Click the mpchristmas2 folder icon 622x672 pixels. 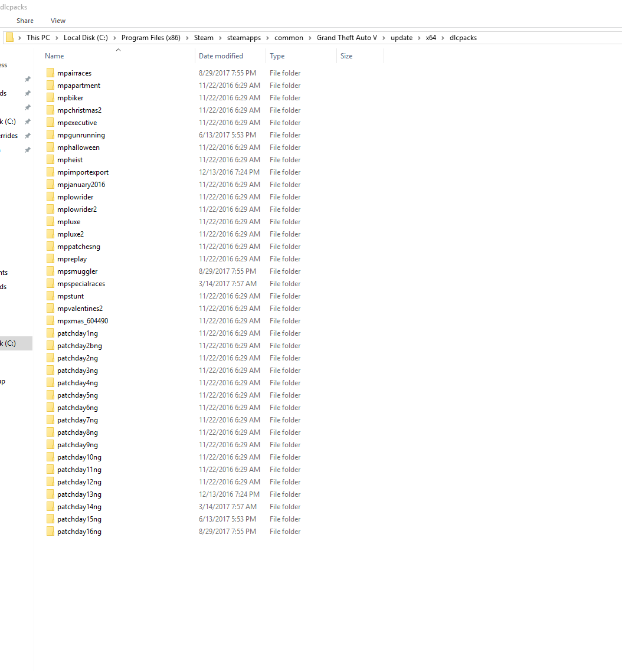tap(50, 110)
